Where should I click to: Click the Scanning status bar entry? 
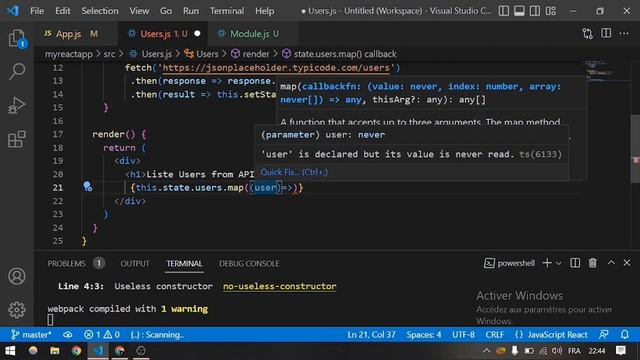(158, 335)
